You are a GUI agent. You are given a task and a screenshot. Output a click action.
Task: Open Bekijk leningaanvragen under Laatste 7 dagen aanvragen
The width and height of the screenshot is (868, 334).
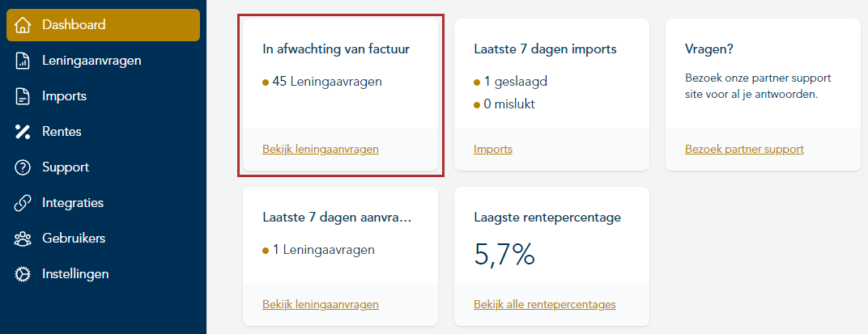(x=321, y=305)
